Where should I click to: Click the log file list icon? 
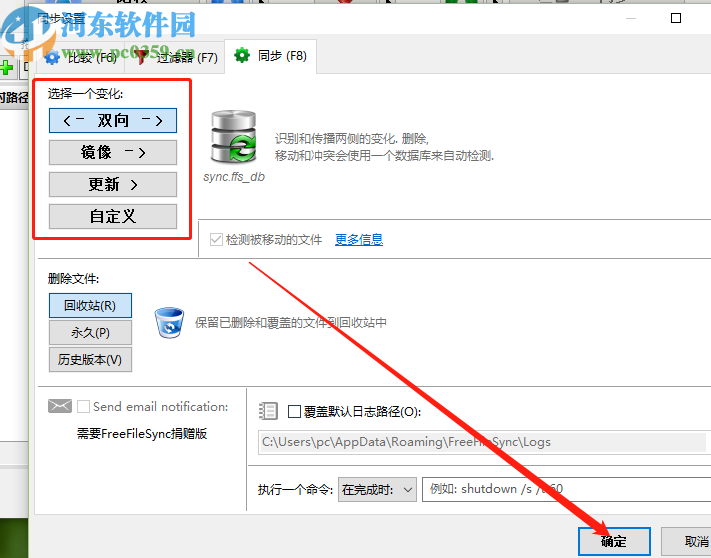(x=268, y=411)
